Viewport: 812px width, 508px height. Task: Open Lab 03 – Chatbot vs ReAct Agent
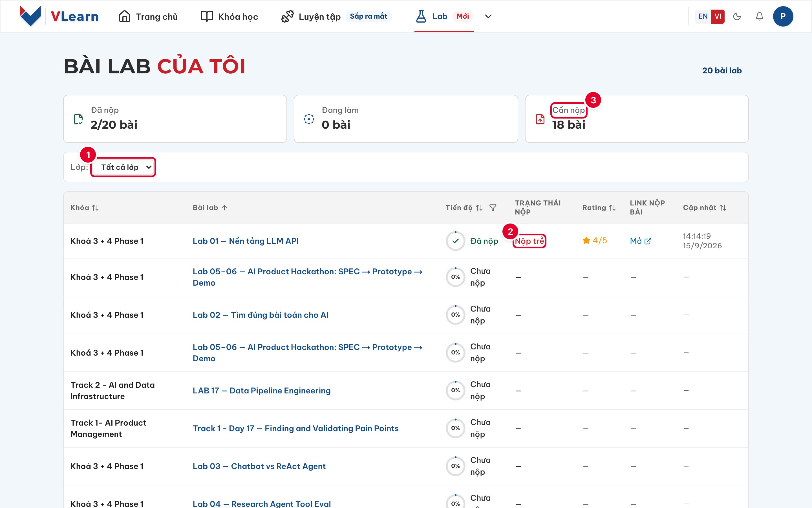(x=259, y=466)
